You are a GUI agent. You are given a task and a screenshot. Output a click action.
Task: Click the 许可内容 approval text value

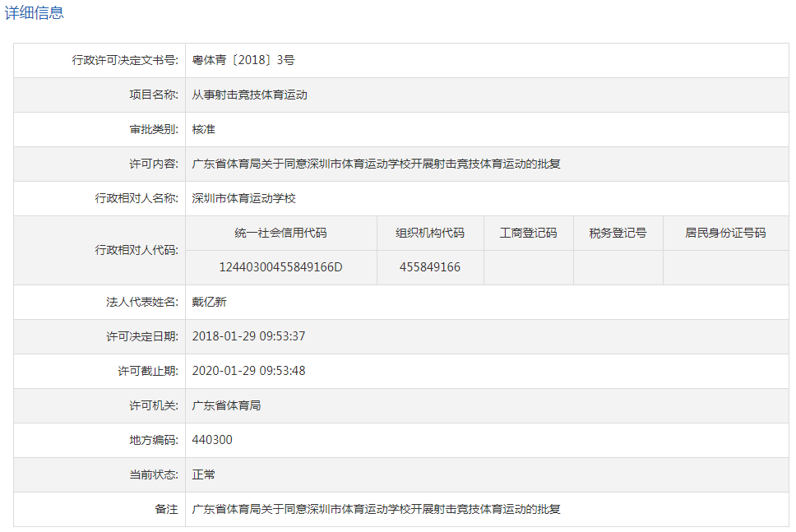coord(376,164)
